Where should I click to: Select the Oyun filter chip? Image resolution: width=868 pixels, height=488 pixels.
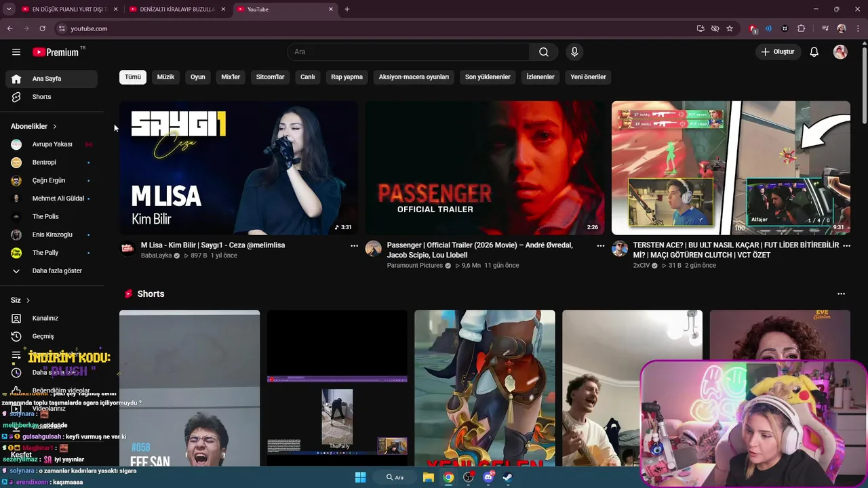198,77
